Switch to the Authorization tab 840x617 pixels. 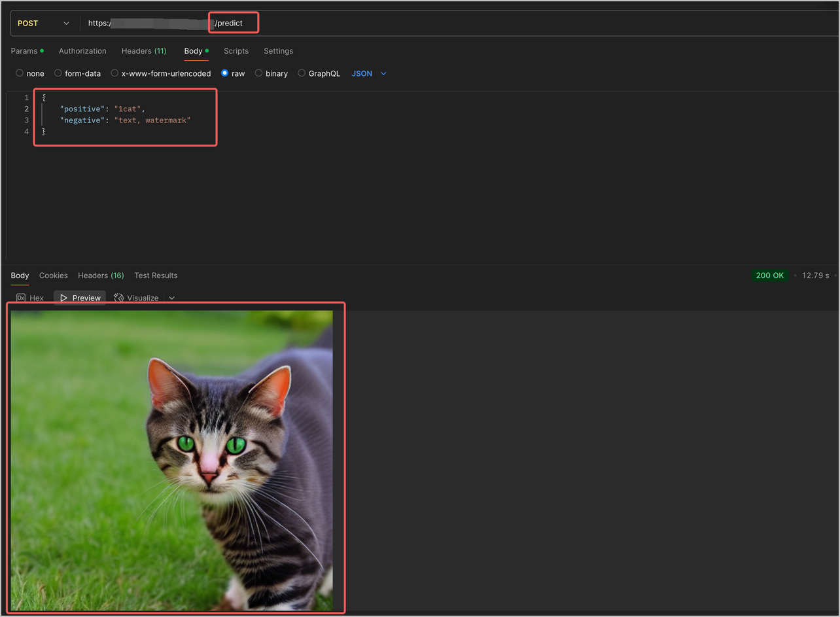point(82,51)
